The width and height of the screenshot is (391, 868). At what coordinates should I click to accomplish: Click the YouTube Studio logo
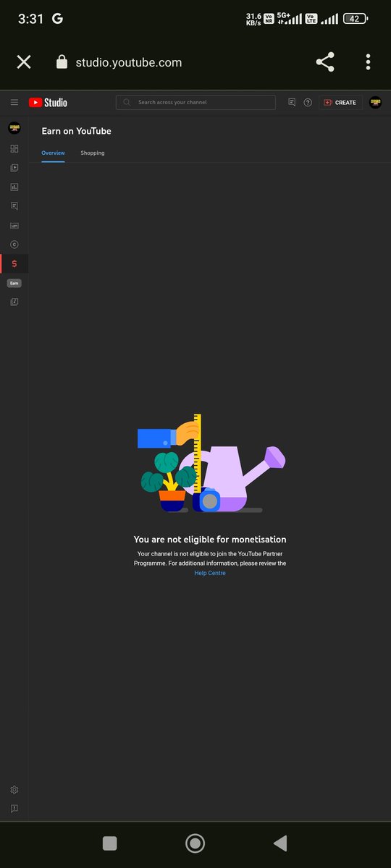coord(48,103)
